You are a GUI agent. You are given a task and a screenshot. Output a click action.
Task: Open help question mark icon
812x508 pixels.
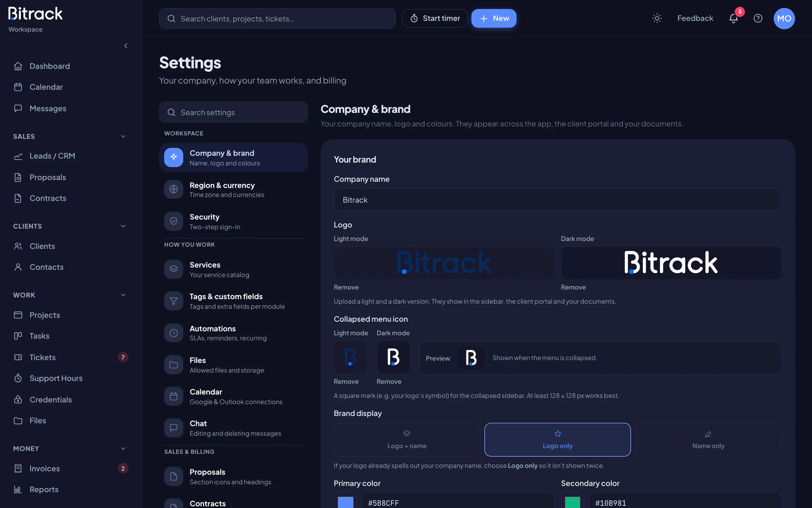(x=758, y=18)
